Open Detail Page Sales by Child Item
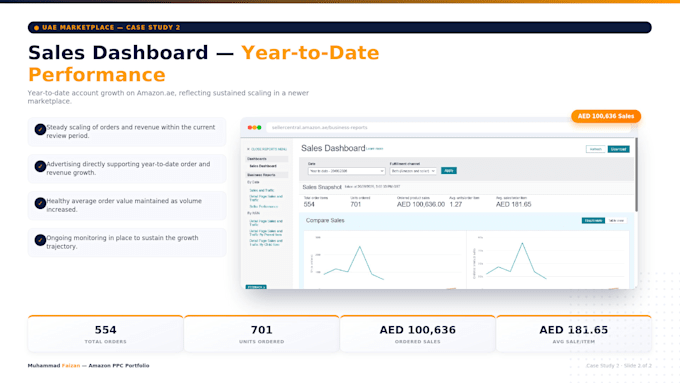 pyautogui.click(x=266, y=243)
